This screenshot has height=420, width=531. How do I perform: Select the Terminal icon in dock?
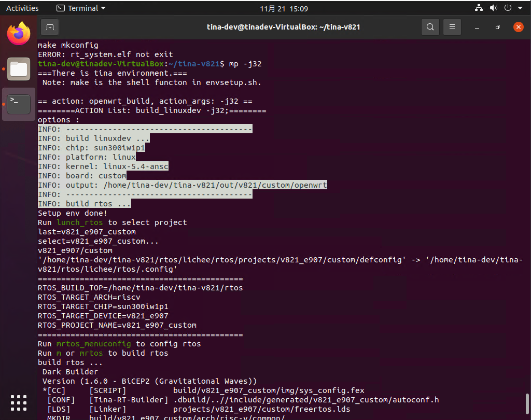point(19,104)
